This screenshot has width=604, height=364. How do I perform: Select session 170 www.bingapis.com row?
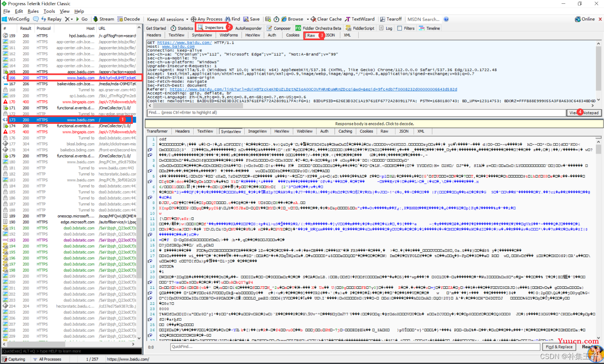(x=69, y=102)
